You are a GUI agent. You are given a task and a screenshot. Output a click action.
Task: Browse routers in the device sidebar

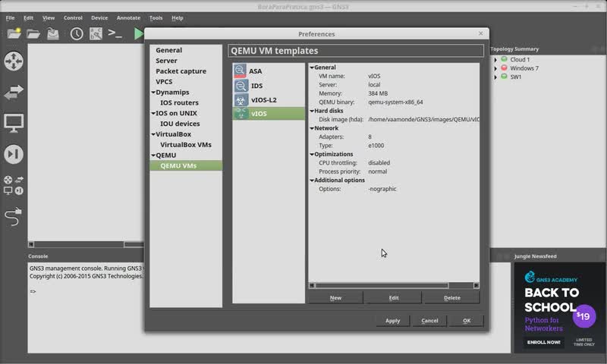[x=14, y=61]
